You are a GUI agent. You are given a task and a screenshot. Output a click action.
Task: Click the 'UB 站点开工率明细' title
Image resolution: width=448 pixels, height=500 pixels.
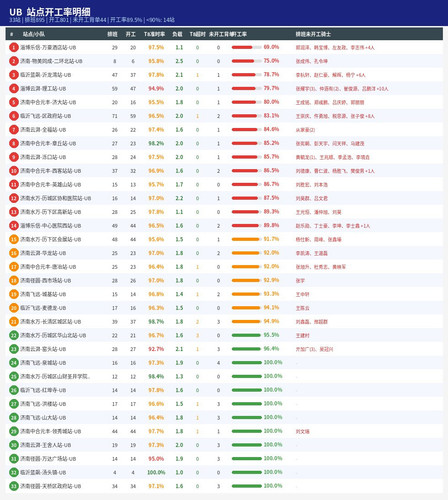point(50,12)
